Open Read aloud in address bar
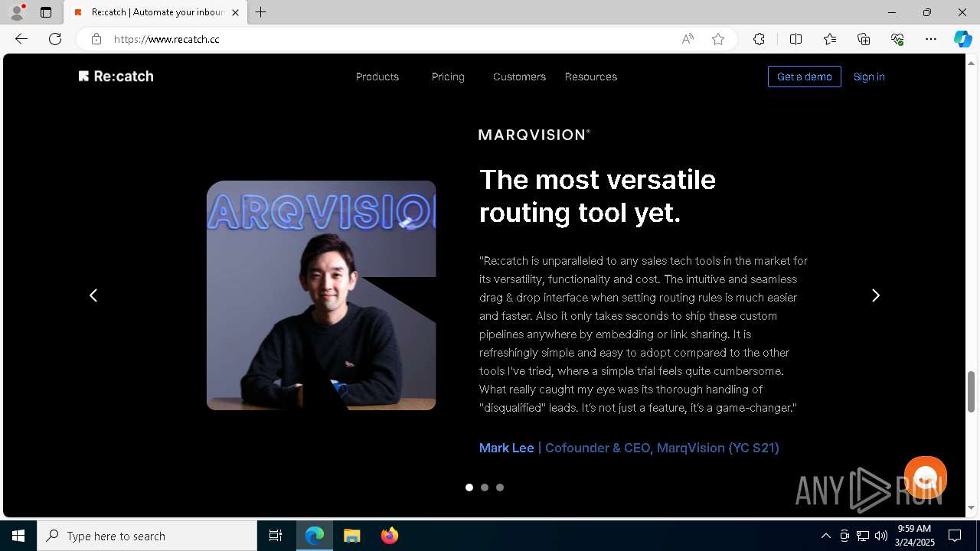980x551 pixels. [688, 39]
